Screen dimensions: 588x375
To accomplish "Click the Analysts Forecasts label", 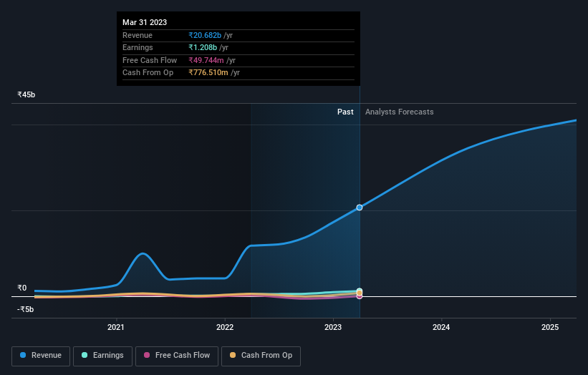I will click(x=400, y=112).
